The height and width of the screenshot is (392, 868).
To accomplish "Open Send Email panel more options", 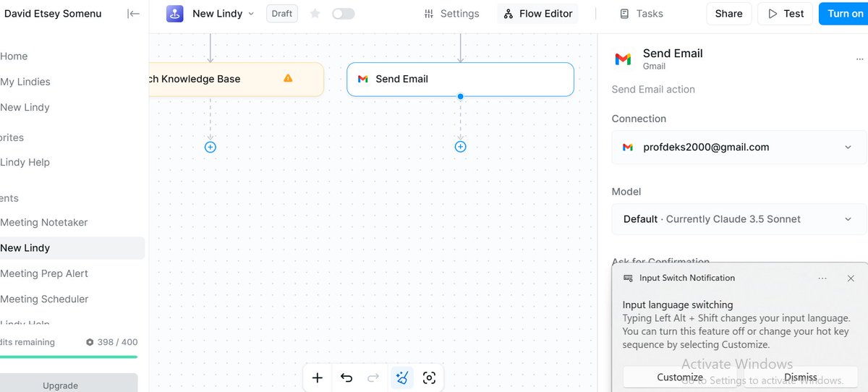I will [x=859, y=59].
